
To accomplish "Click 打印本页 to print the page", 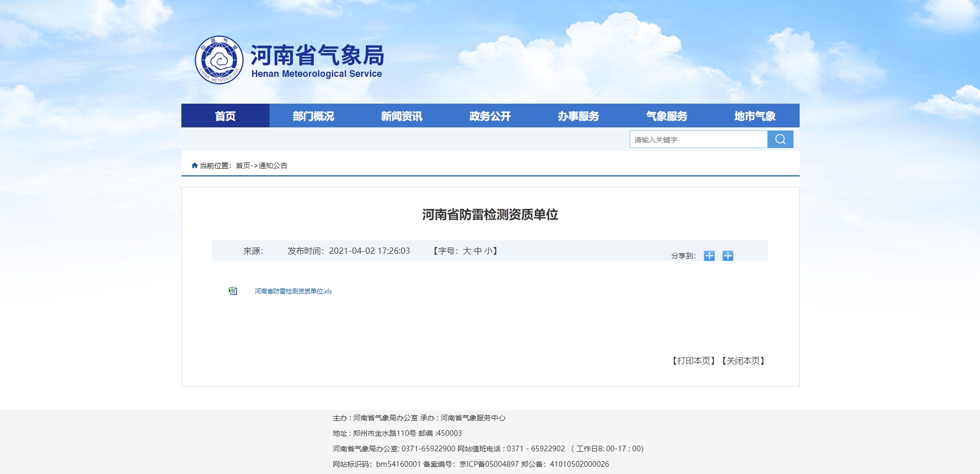I will pyautogui.click(x=694, y=361).
